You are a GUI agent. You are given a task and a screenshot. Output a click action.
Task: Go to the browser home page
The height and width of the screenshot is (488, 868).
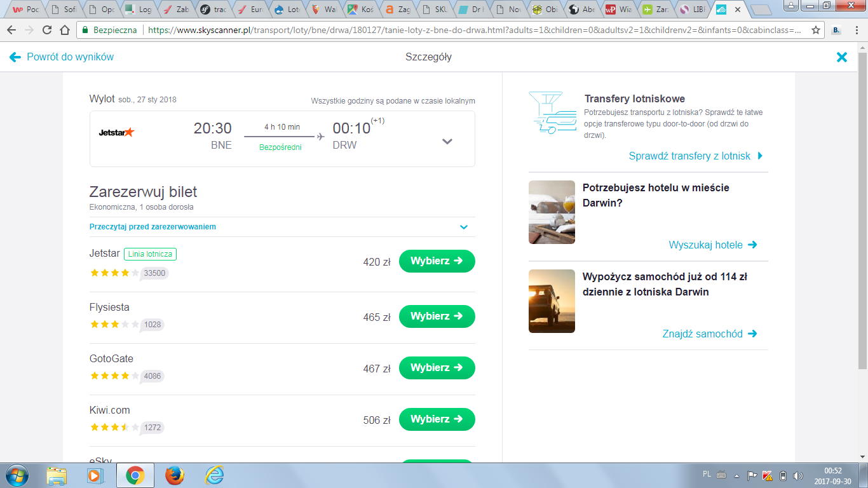[x=64, y=30]
